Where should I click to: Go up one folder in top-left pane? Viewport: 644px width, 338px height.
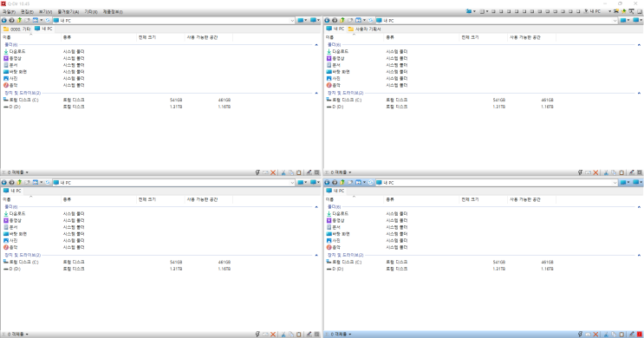19,20
